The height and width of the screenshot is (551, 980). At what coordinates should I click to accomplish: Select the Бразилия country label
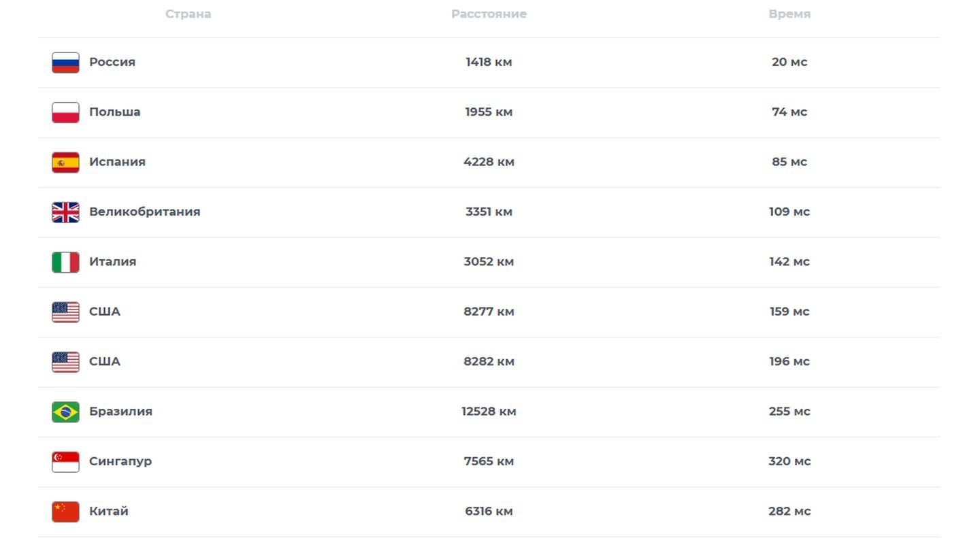pyautogui.click(x=120, y=411)
